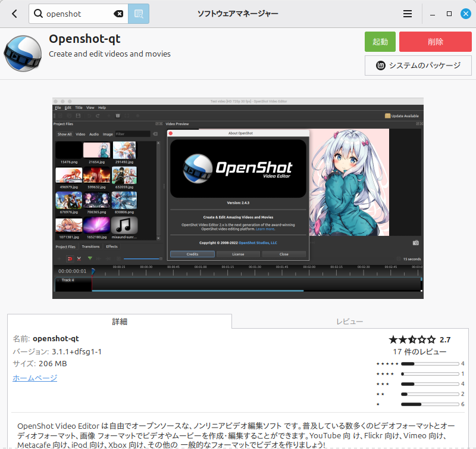Switch to the レビュー tab
The width and height of the screenshot is (476, 449).
click(x=350, y=322)
